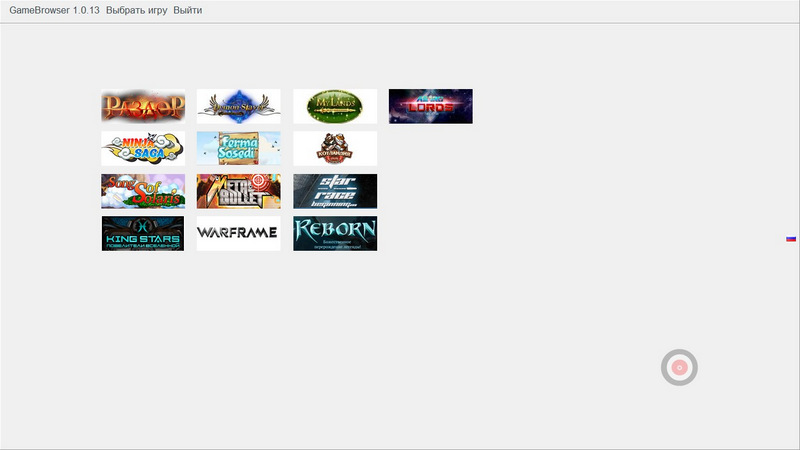Image resolution: width=800 pixels, height=450 pixels.
Task: Choose the Ninja Saga game tile
Action: tap(143, 148)
